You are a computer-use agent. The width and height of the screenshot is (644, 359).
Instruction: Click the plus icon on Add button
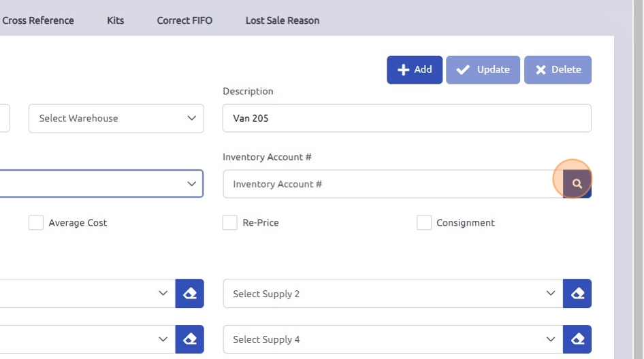[403, 70]
